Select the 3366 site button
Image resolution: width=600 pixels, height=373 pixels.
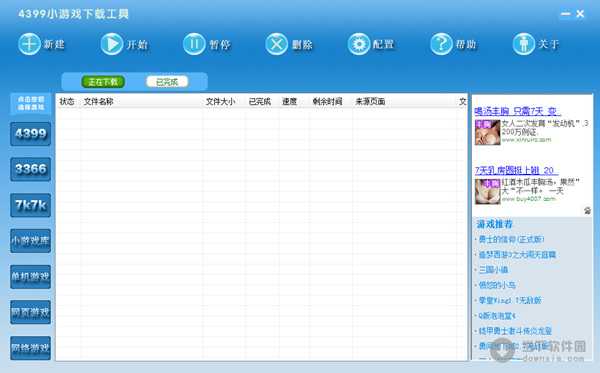pos(31,169)
